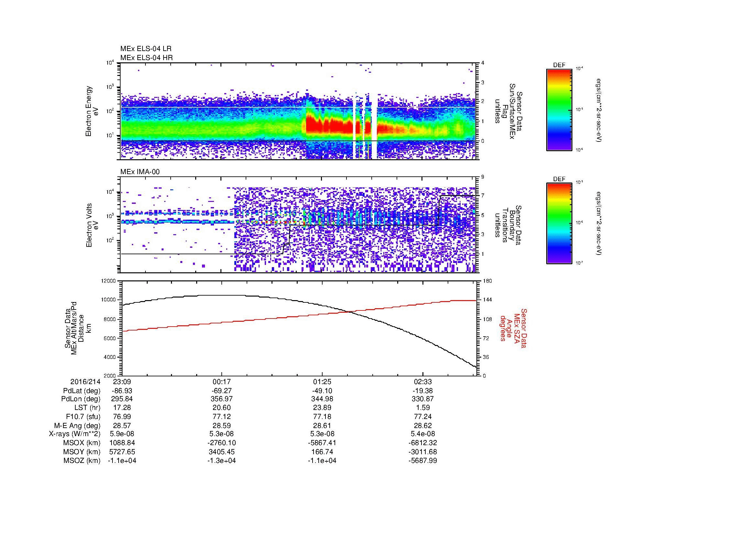The width and height of the screenshot is (756, 534).
Task: Click the X-rays value '5.4e-08'
Action: pyautogui.click(x=423, y=434)
